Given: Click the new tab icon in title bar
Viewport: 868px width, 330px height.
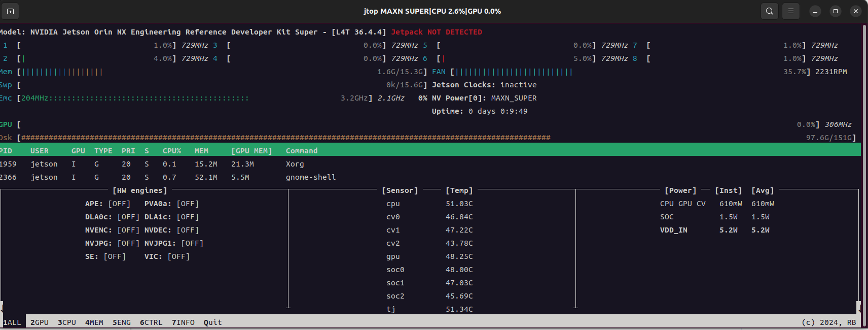Looking at the screenshot, I should coord(10,11).
